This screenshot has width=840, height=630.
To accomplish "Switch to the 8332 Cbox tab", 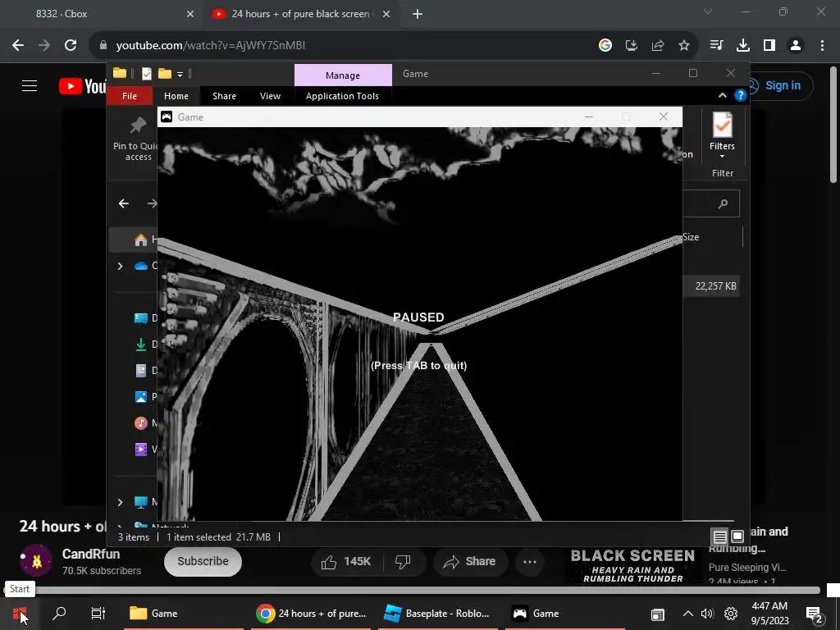I will 102,14.
